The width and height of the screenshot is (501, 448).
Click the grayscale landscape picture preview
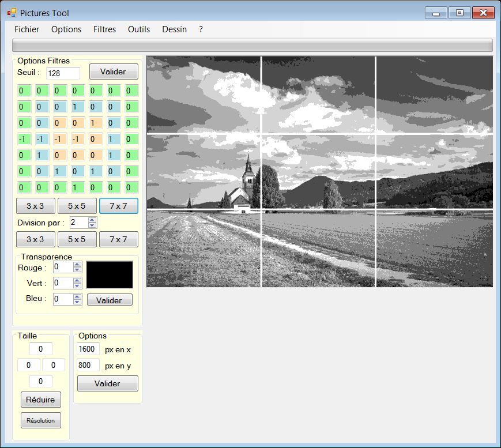(319, 172)
